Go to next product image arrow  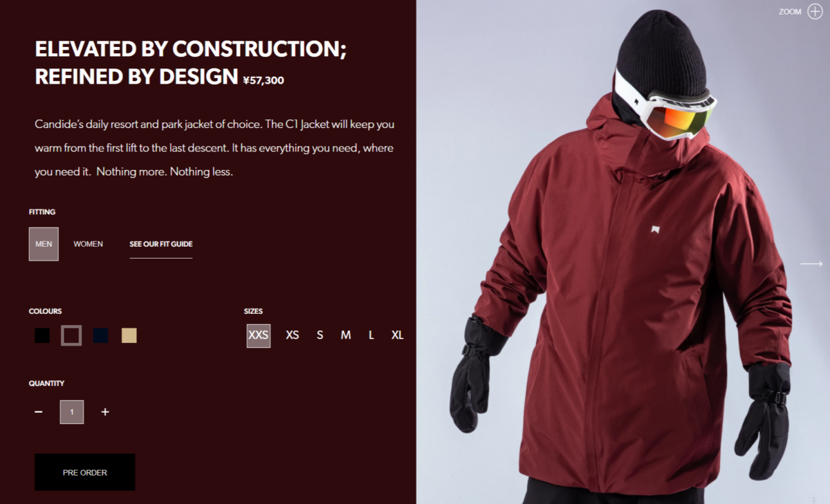(x=811, y=263)
